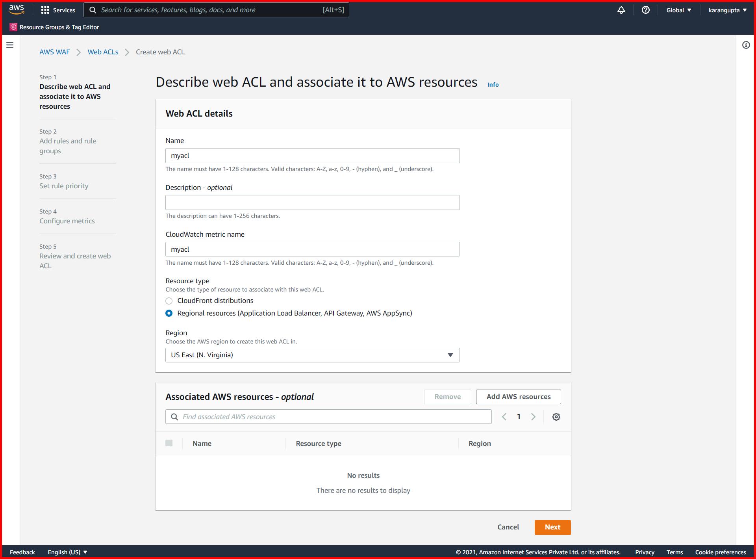Open the left navigation hamburger menu
Viewport: 756px width, 559px height.
(9, 45)
